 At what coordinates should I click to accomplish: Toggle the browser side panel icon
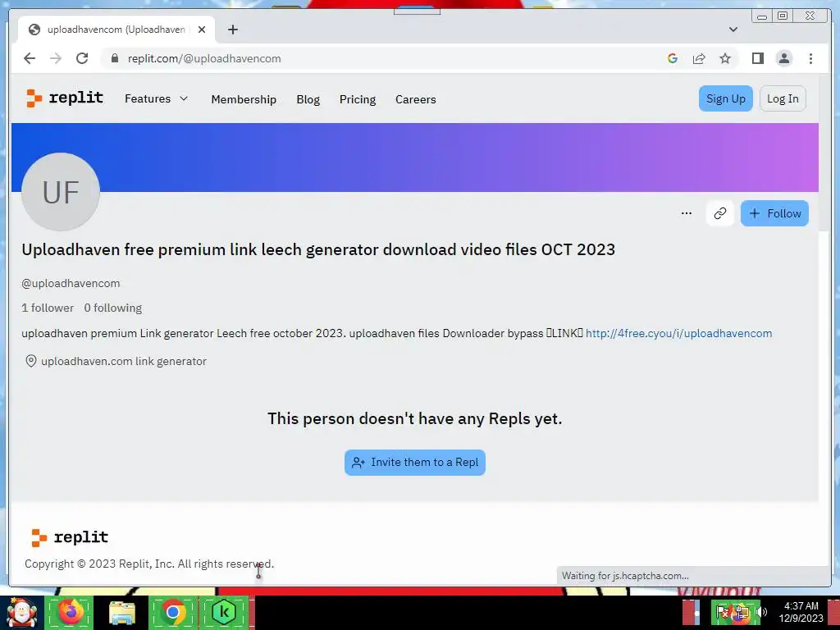click(757, 58)
